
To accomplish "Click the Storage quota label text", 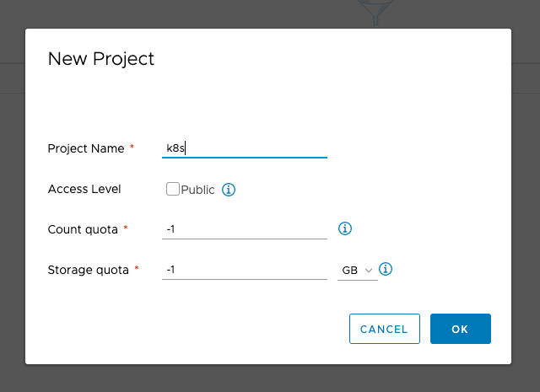I will 88,270.
